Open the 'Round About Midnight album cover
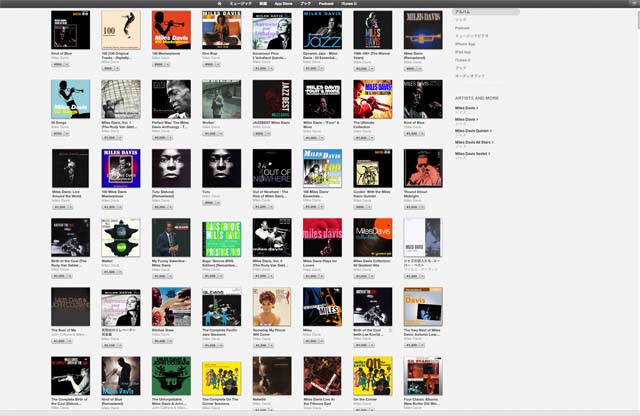 coord(423,168)
